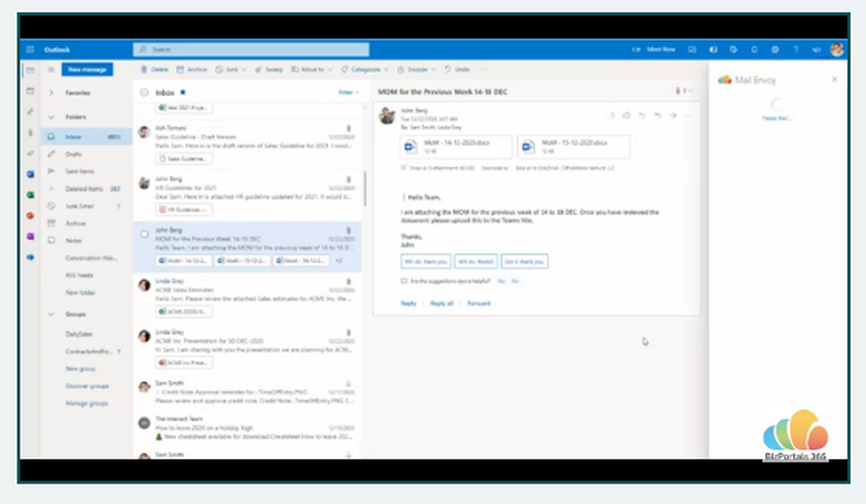
Task: Click the Reply arrow icon in message header
Action: coord(642,115)
